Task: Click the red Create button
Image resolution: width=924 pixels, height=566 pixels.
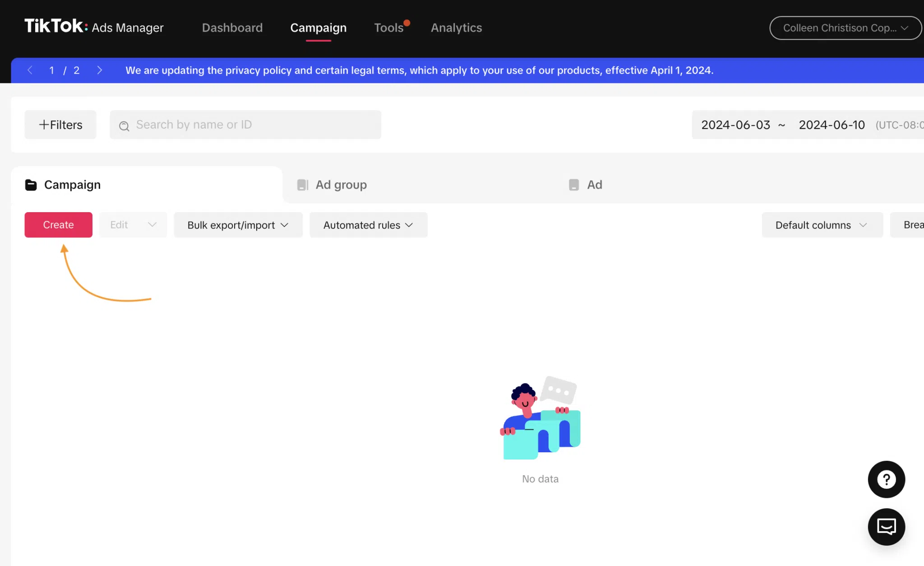Action: pyautogui.click(x=58, y=225)
